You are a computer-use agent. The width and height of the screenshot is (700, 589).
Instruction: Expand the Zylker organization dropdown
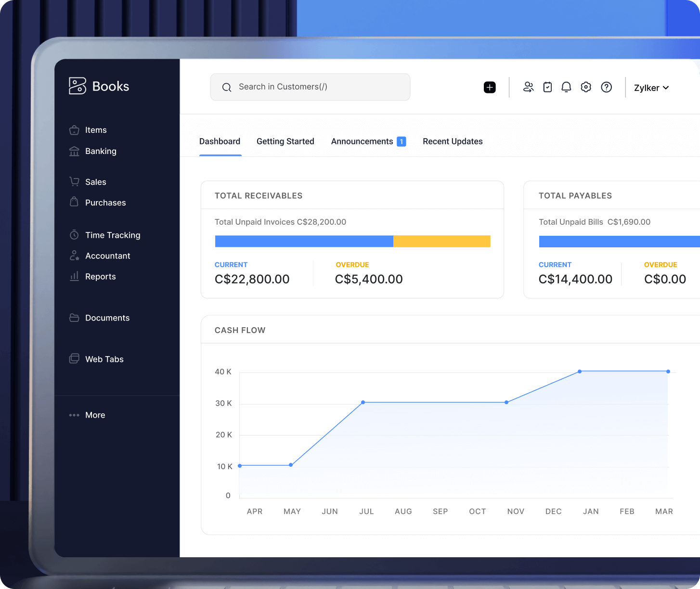651,88
